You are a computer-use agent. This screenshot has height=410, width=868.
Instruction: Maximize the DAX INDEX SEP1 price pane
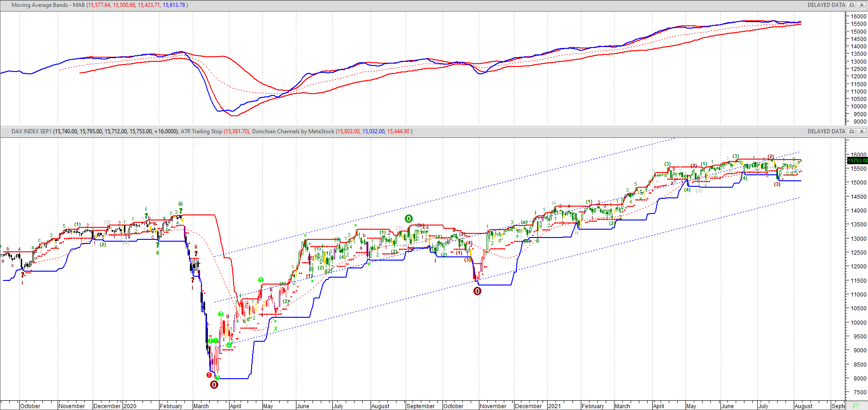click(852, 131)
